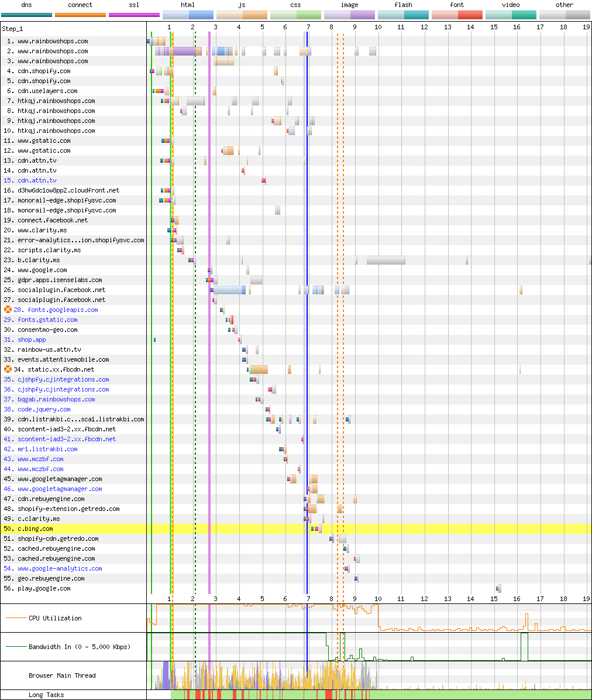Click the Bandwidth In chart label
The height and width of the screenshot is (700, 592).
click(x=79, y=647)
